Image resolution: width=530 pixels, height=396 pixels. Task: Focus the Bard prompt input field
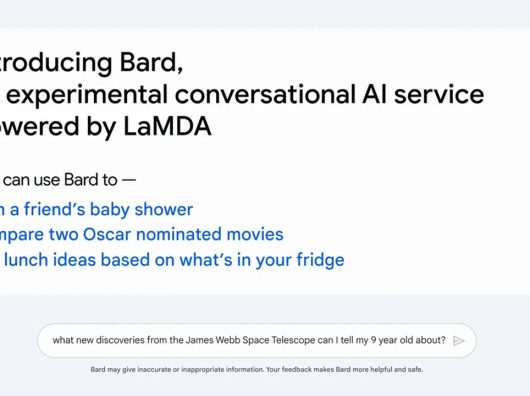pos(257,340)
